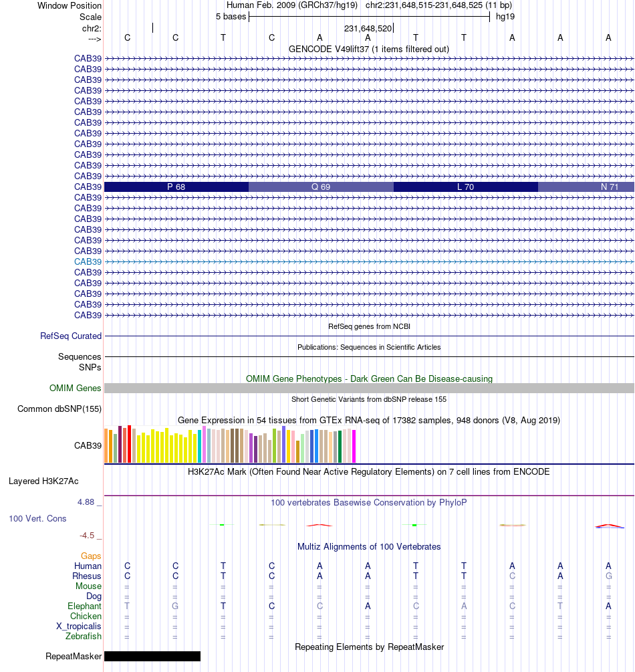The height and width of the screenshot is (672, 635).
Task: Click the RefSeq Curated track label
Action: (71, 336)
